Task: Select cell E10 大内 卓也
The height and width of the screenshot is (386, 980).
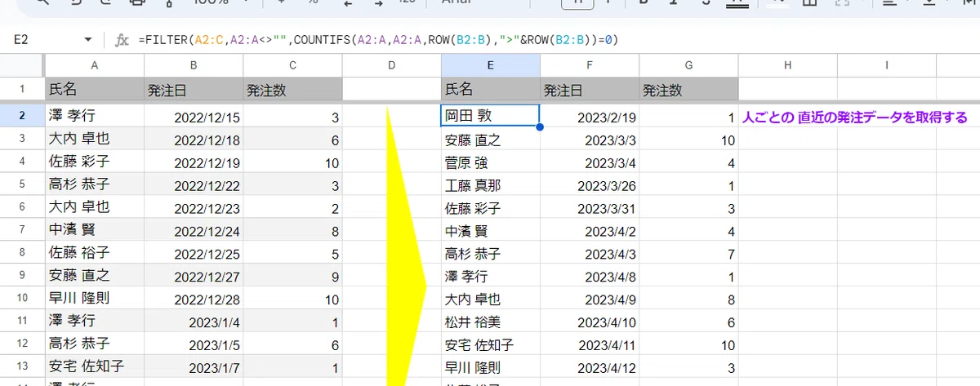Action: tap(490, 298)
